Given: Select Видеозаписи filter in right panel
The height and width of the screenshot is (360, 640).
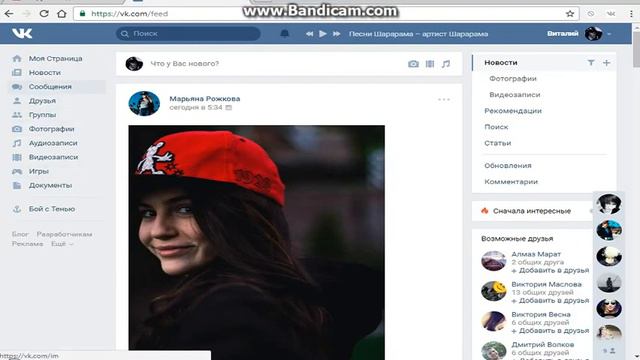Looking at the screenshot, I should [514, 95].
